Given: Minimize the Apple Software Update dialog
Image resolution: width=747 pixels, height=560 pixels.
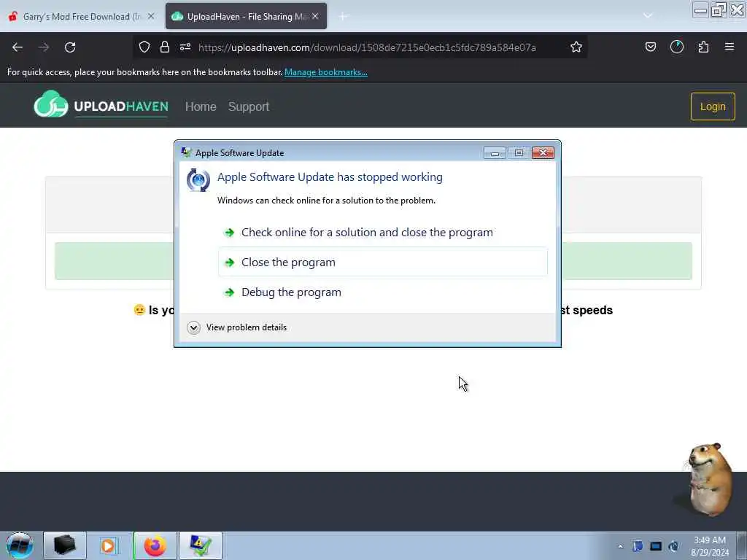Looking at the screenshot, I should [495, 153].
